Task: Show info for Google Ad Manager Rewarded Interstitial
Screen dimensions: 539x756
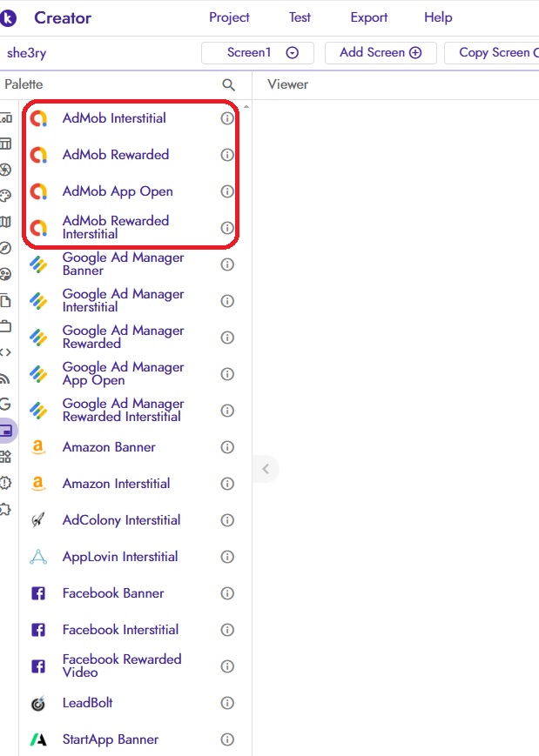Action: click(x=226, y=411)
